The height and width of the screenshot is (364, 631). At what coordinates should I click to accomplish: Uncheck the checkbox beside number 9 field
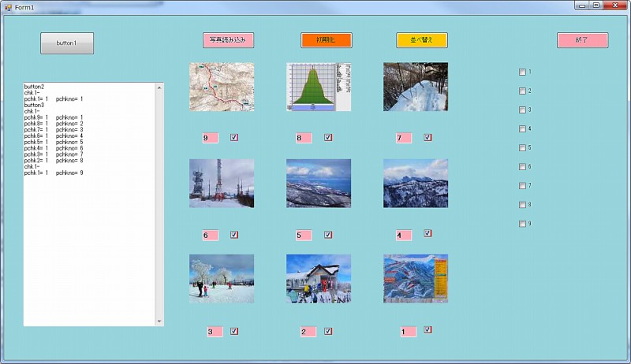[234, 137]
